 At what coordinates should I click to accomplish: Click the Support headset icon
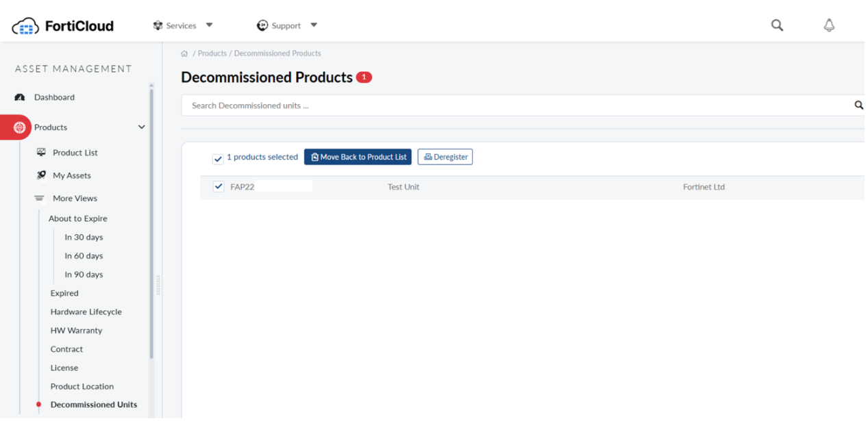(262, 25)
